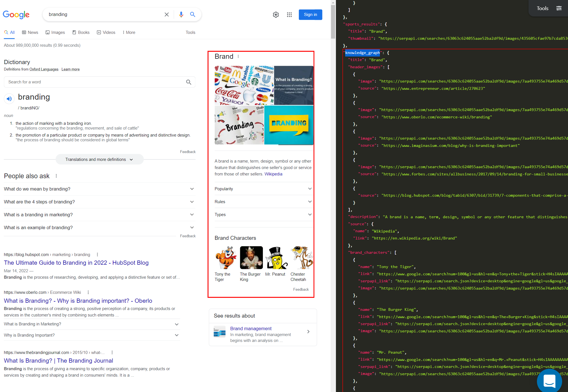Open the three-dot menu on the Brand panel

238,56
